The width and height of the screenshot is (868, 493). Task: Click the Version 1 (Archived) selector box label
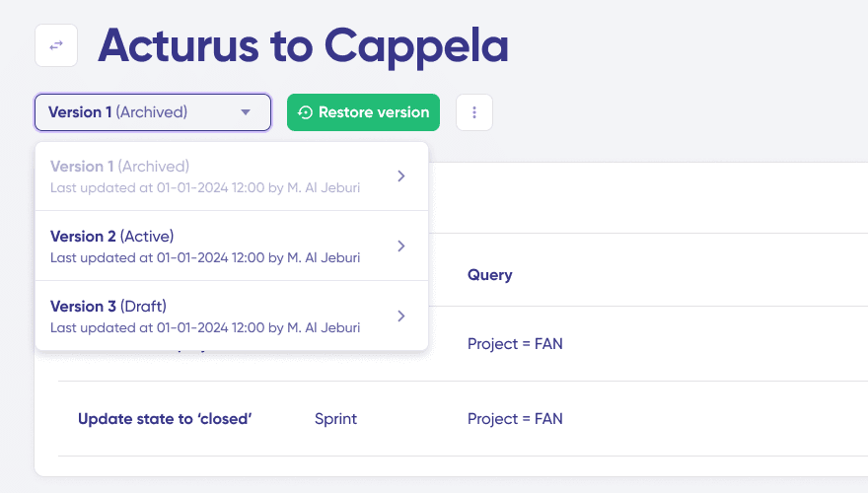(x=117, y=112)
